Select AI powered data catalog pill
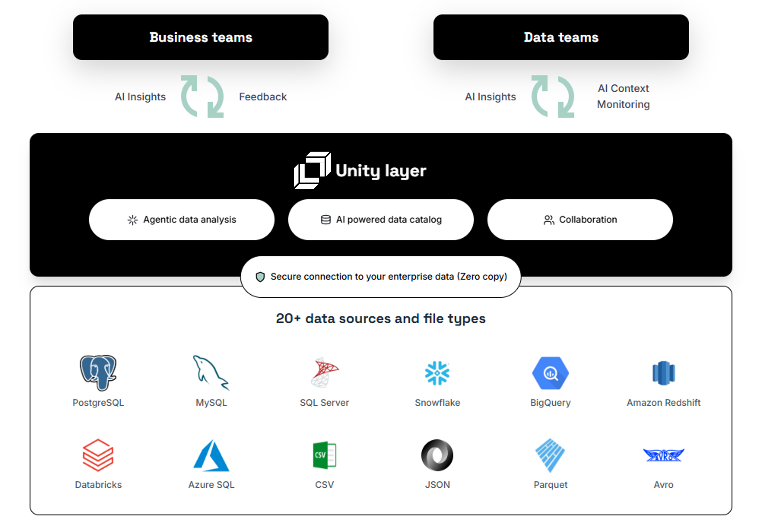The width and height of the screenshot is (762, 532). (381, 219)
